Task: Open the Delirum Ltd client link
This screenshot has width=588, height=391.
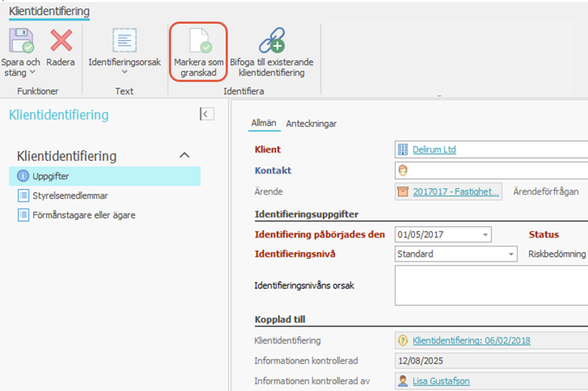Action: [434, 150]
